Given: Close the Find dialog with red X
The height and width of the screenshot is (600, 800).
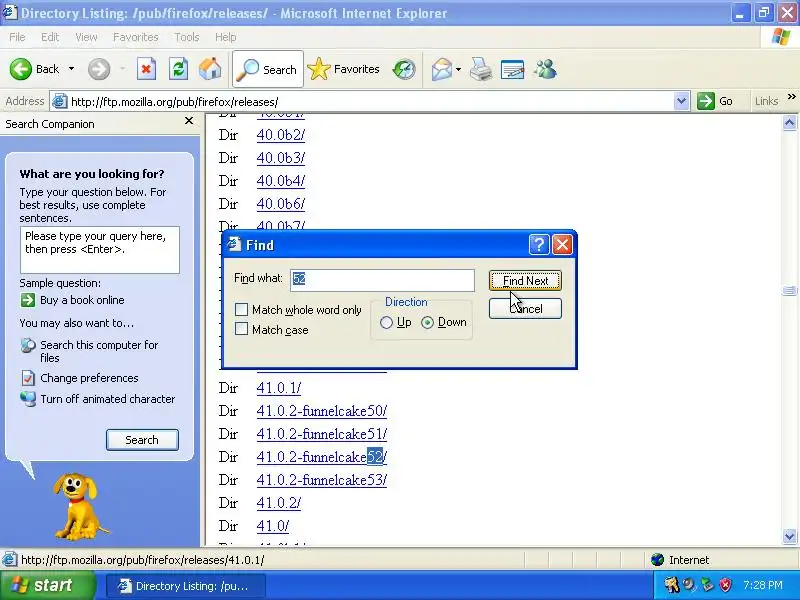Looking at the screenshot, I should [x=562, y=245].
